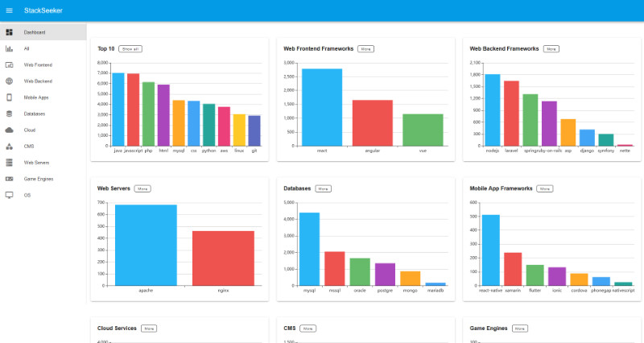Click the oracle bar in Databases chart

(360, 272)
